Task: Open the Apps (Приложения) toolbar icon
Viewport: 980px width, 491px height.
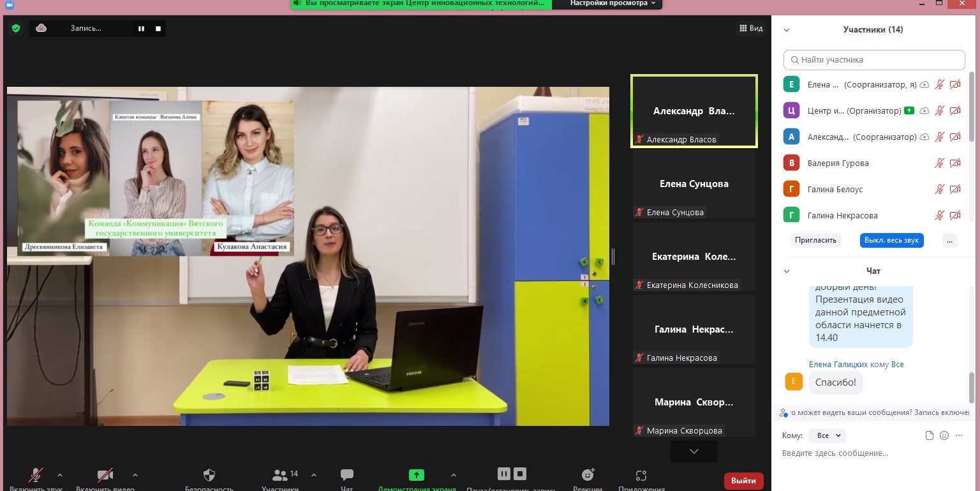Action: point(641,475)
